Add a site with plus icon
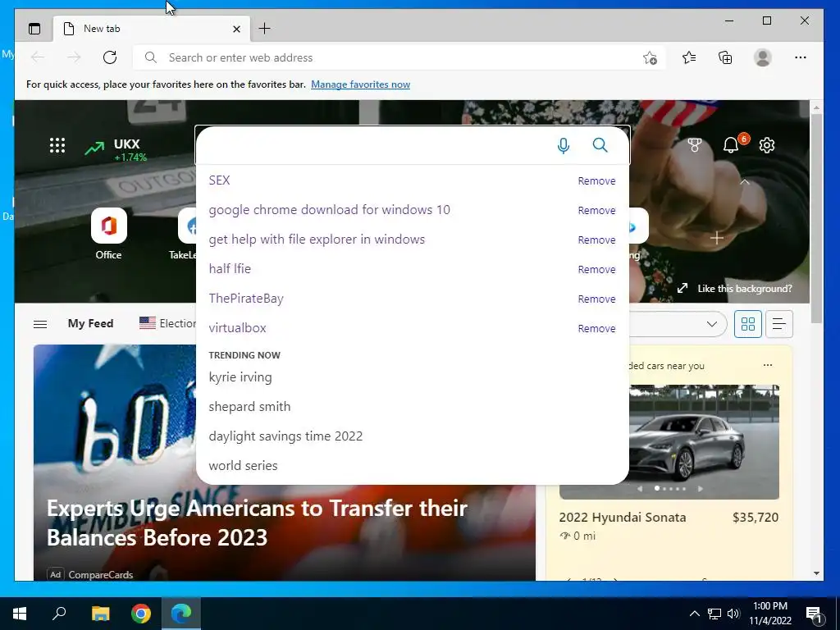840x630 pixels. [x=717, y=238]
